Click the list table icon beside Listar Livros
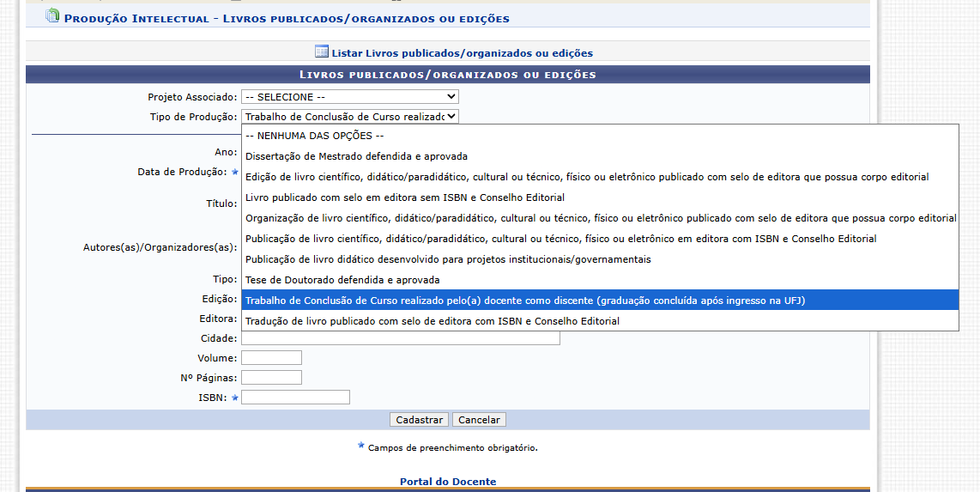This screenshot has height=492, width=980. pos(321,52)
